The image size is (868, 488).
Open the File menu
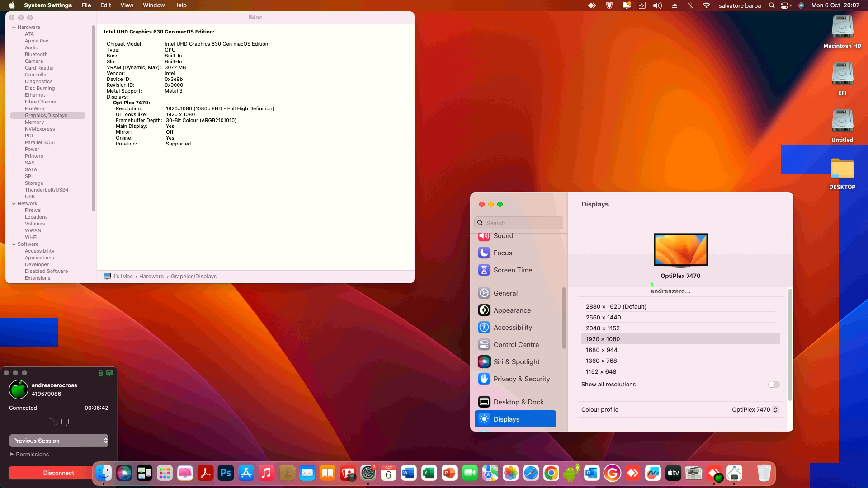pos(86,5)
